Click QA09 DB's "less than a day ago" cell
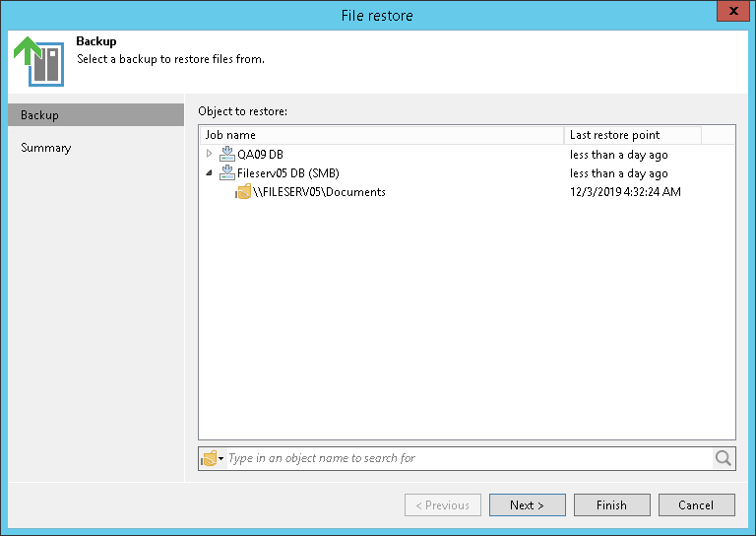This screenshot has height=536, width=756. pos(618,155)
